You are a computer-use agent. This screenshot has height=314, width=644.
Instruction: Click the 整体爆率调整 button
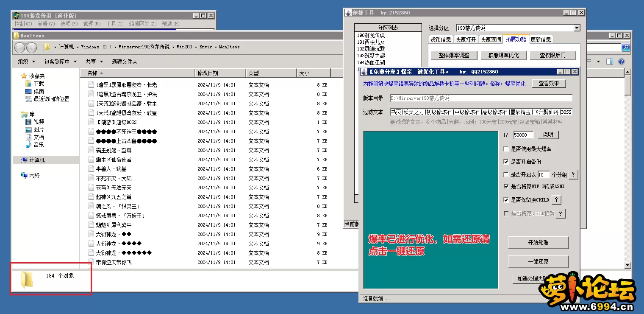click(454, 55)
